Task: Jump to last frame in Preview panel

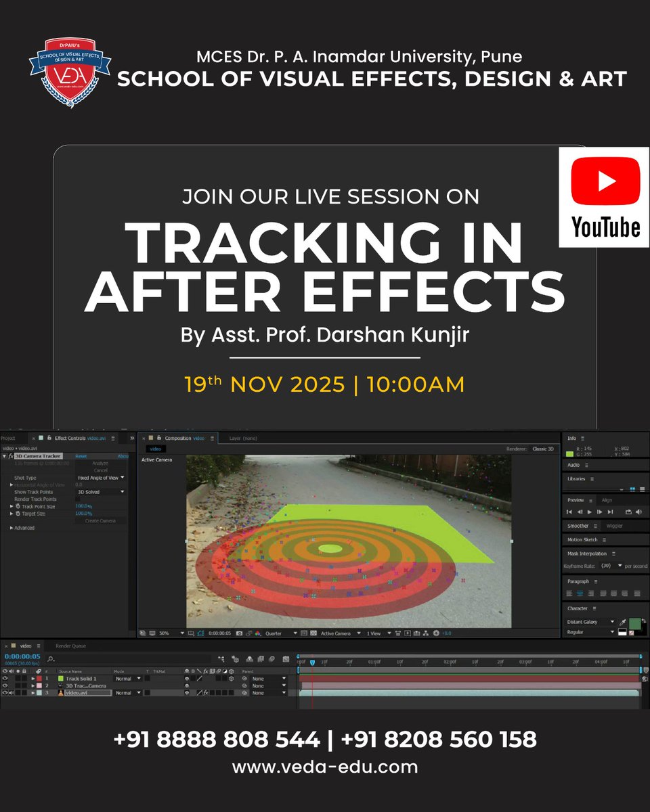Action: coord(610,512)
